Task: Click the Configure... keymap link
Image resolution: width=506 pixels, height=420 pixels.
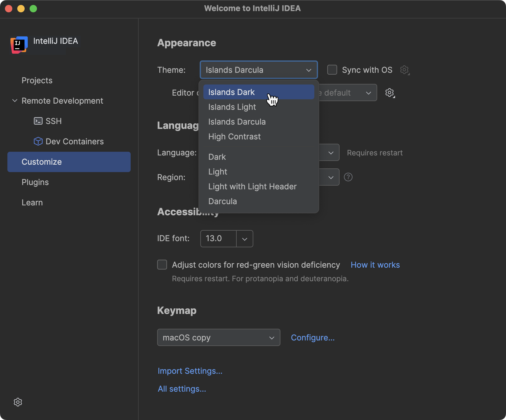Action: point(313,338)
